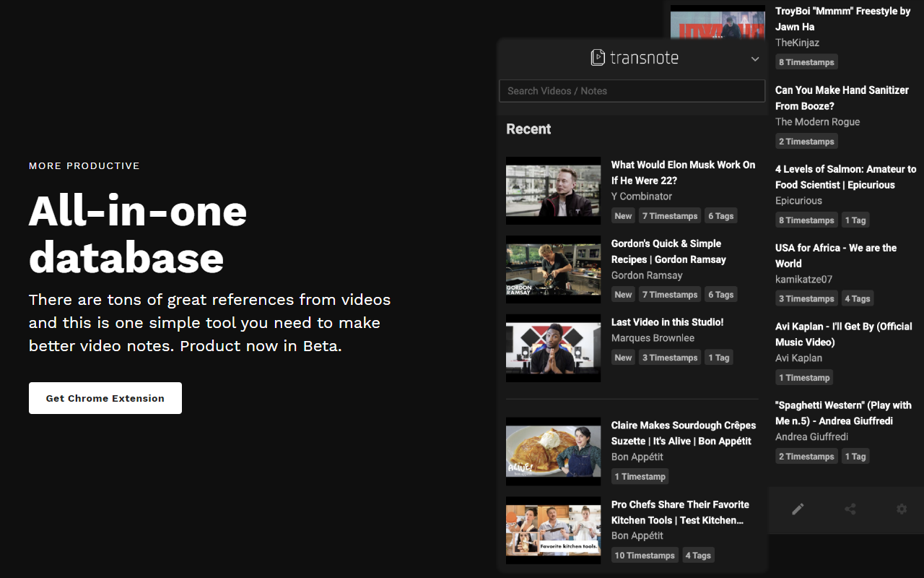Open the TroyBoi Freestyle video thumbnail
924x578 pixels.
(718, 23)
